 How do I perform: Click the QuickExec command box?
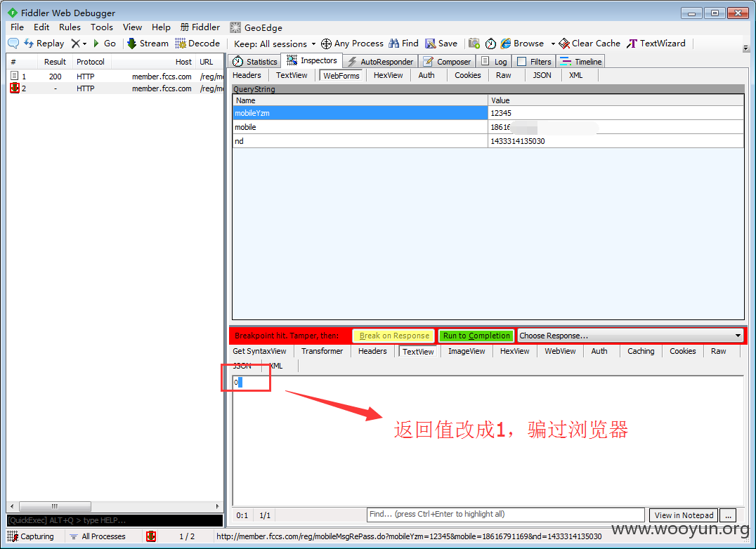pos(115,520)
